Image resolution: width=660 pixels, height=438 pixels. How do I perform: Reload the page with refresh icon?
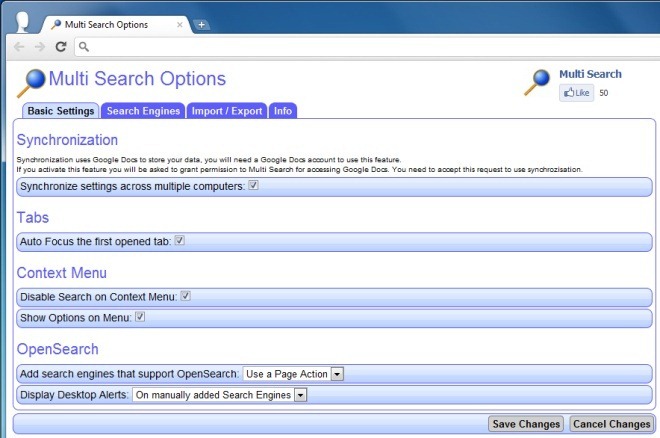[61, 47]
